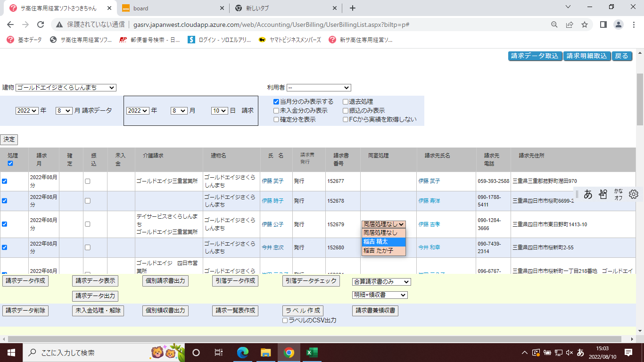
Task: Open 伊藤 公子 name link
Action: coord(272,224)
